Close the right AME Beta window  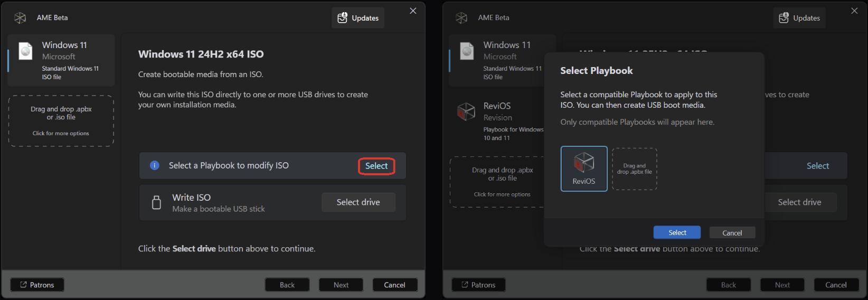coord(854,11)
